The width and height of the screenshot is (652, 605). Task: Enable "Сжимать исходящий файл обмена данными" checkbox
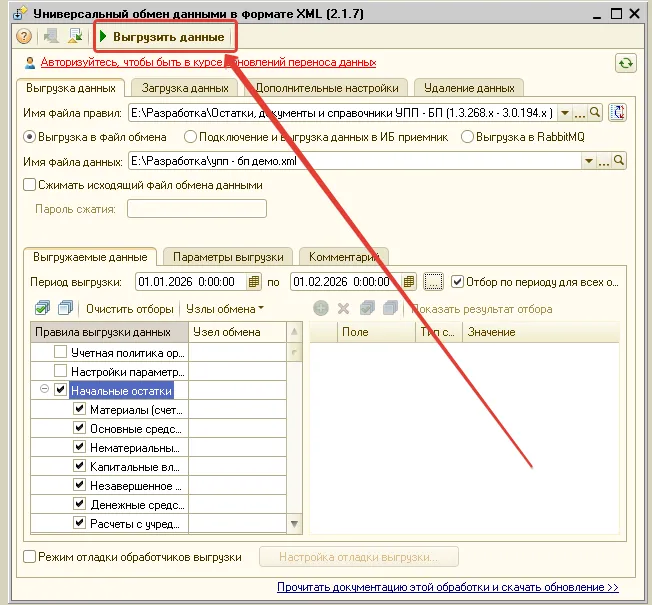[x=29, y=184]
